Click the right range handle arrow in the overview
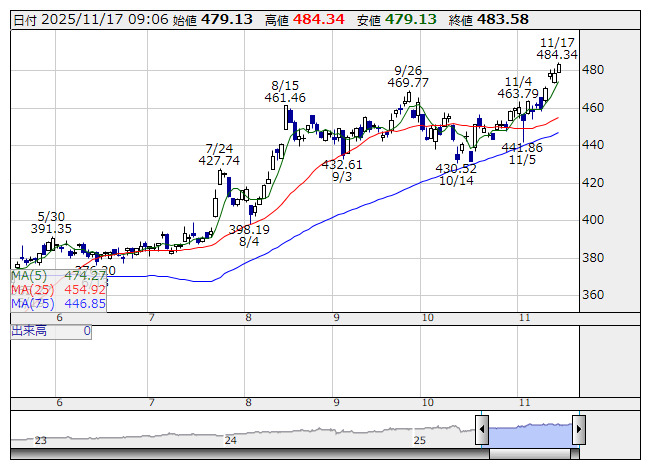Screen dimensions: 653x470 [x=578, y=431]
